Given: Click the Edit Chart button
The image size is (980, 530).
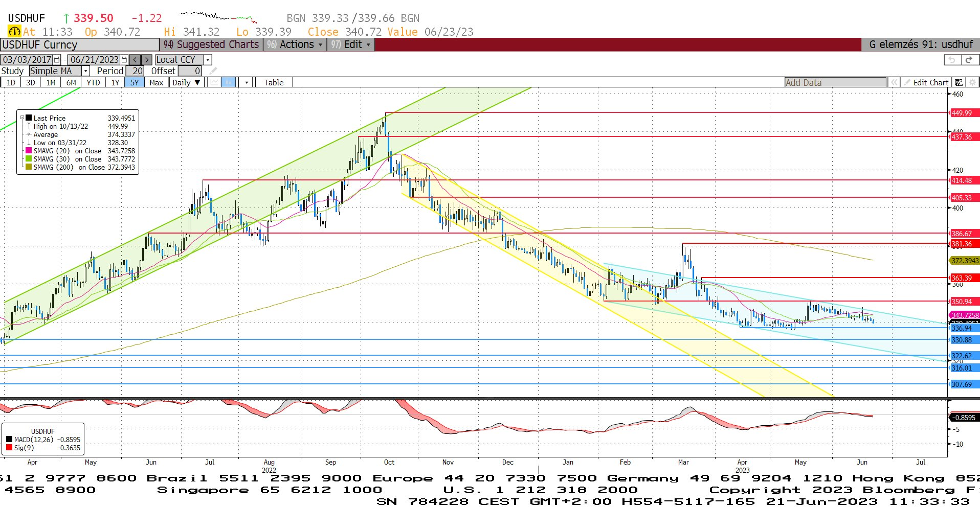Looking at the screenshot, I should click(x=926, y=82).
